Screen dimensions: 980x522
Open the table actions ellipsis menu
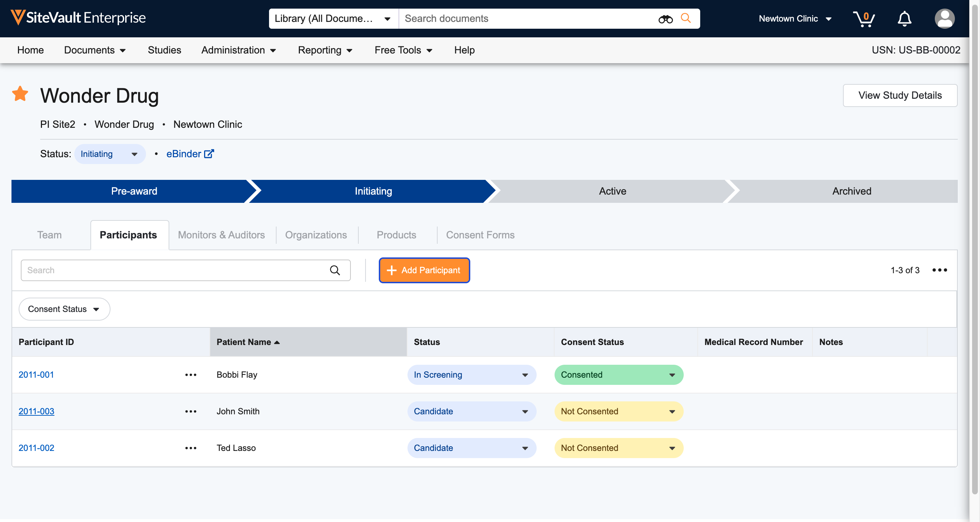939,270
